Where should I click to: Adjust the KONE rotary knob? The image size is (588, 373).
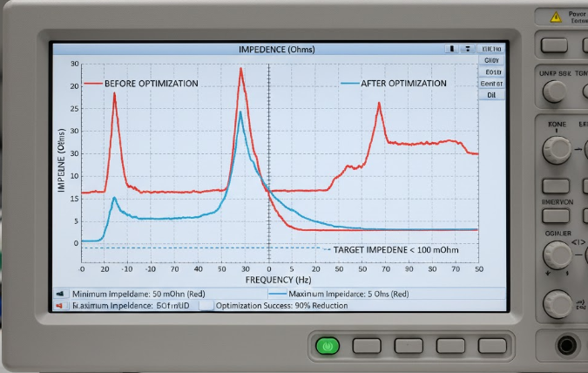557,150
